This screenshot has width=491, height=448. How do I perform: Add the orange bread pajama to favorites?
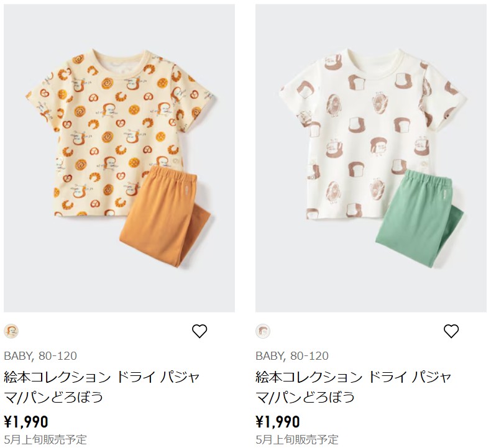coord(200,331)
